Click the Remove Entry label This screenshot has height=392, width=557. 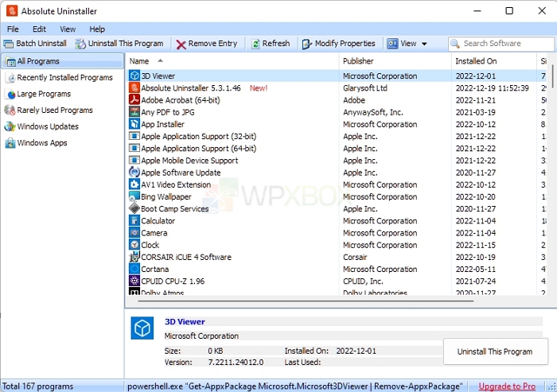(212, 43)
